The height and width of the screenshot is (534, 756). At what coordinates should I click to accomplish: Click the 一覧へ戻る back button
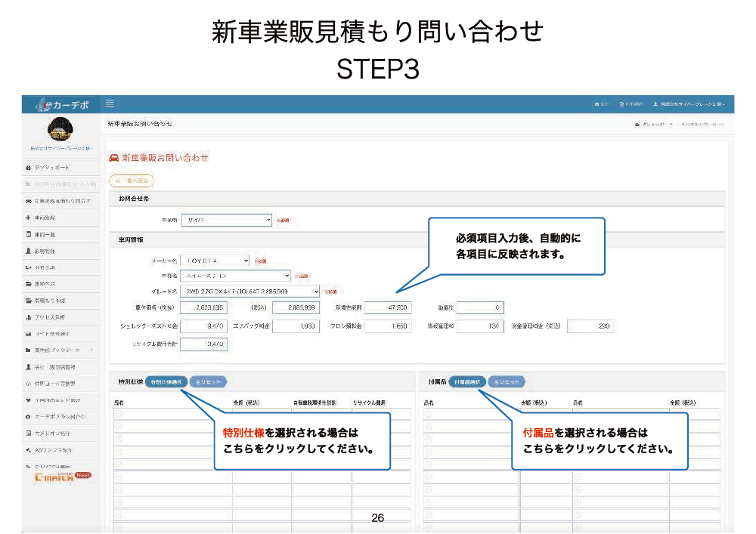click(132, 181)
